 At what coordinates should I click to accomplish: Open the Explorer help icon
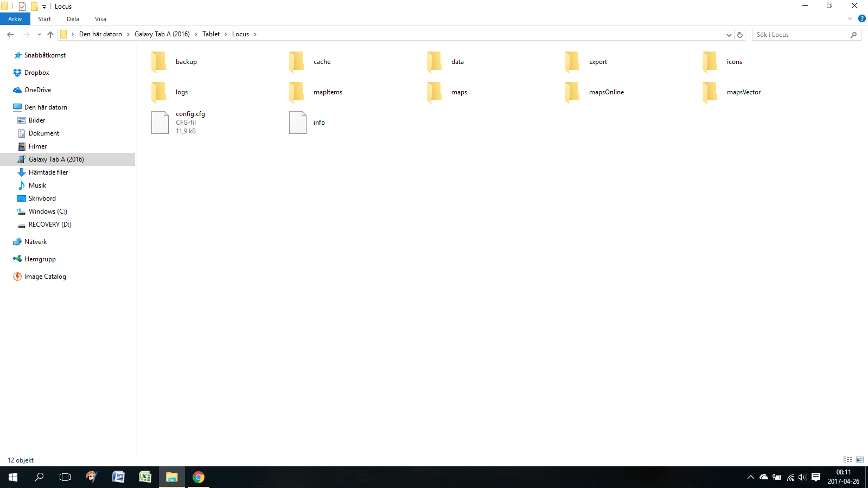click(x=862, y=18)
